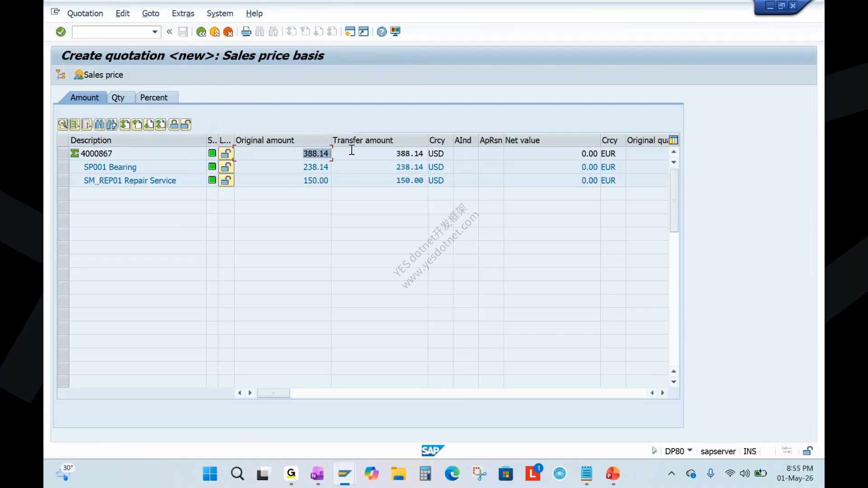This screenshot has width=868, height=488.
Task: Click the Customize local layout monitor icon
Action: 396,32
